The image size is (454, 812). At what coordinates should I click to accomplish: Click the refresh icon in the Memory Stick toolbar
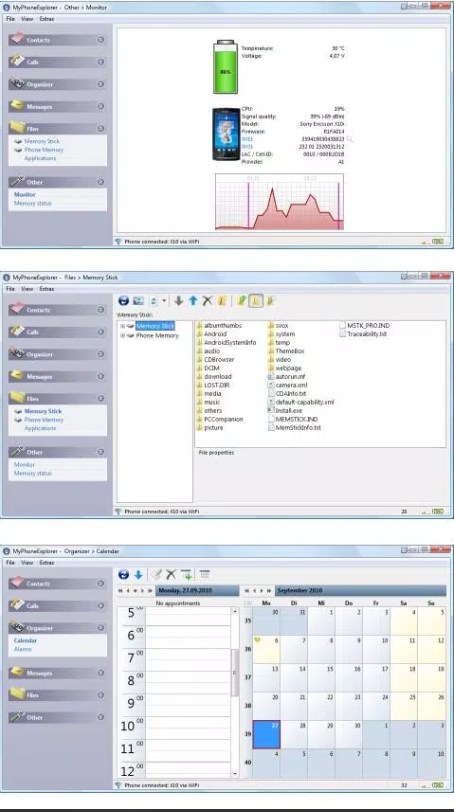click(123, 301)
